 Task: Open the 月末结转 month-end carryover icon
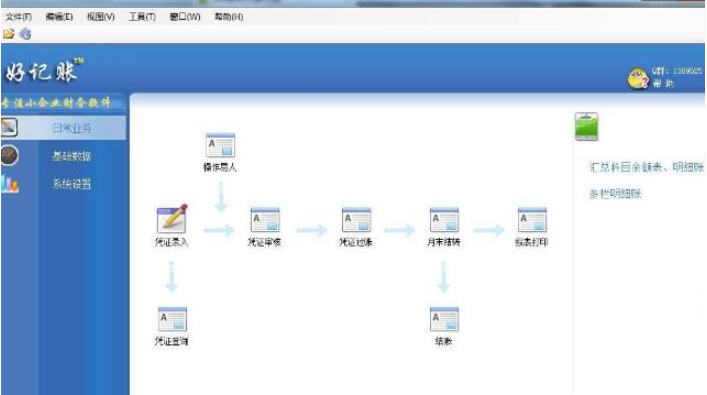[x=444, y=220]
